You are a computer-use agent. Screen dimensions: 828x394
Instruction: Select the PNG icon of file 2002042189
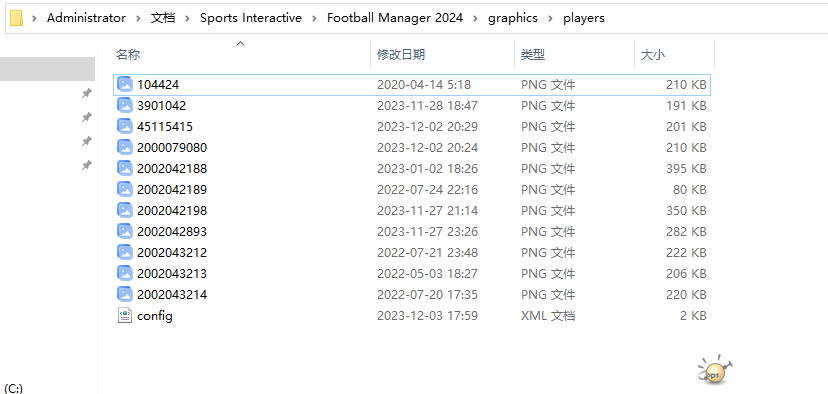pyautogui.click(x=125, y=189)
